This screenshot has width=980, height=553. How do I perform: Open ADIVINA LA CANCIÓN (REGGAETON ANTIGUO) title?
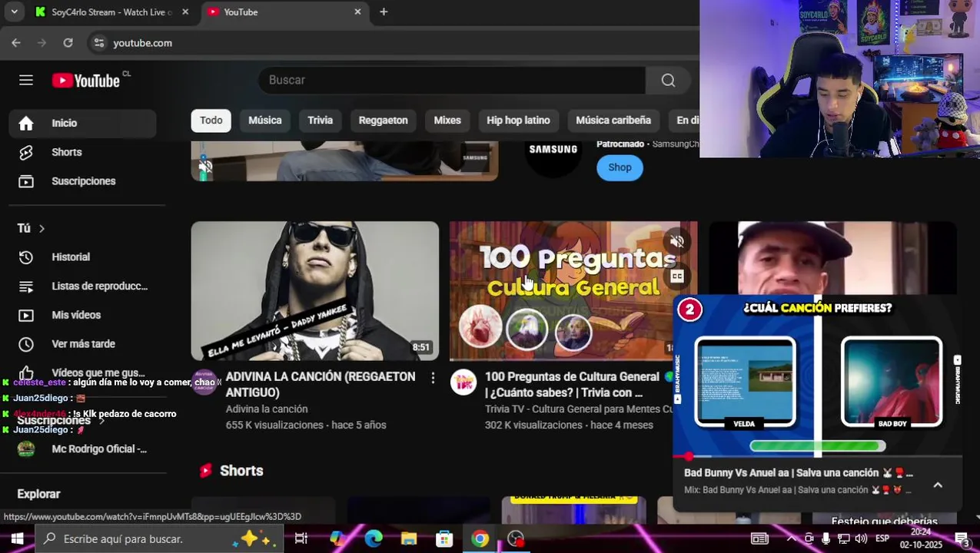321,384
